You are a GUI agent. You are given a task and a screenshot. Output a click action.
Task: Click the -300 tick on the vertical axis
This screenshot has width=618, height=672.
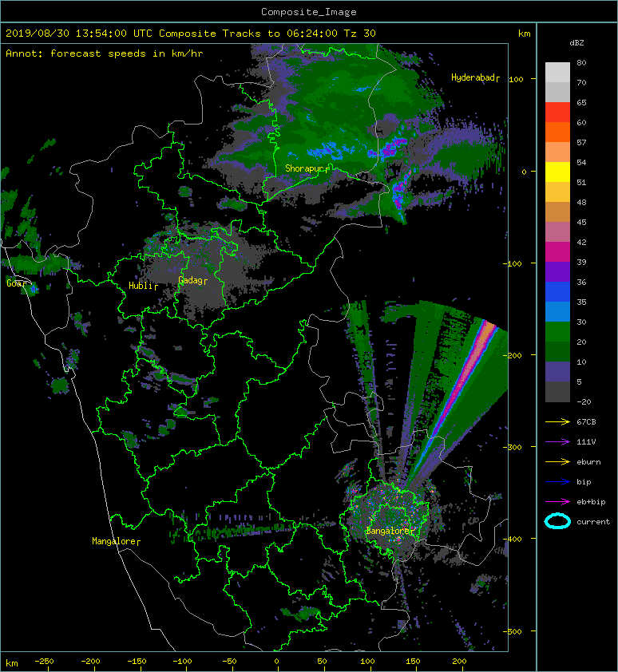point(513,447)
